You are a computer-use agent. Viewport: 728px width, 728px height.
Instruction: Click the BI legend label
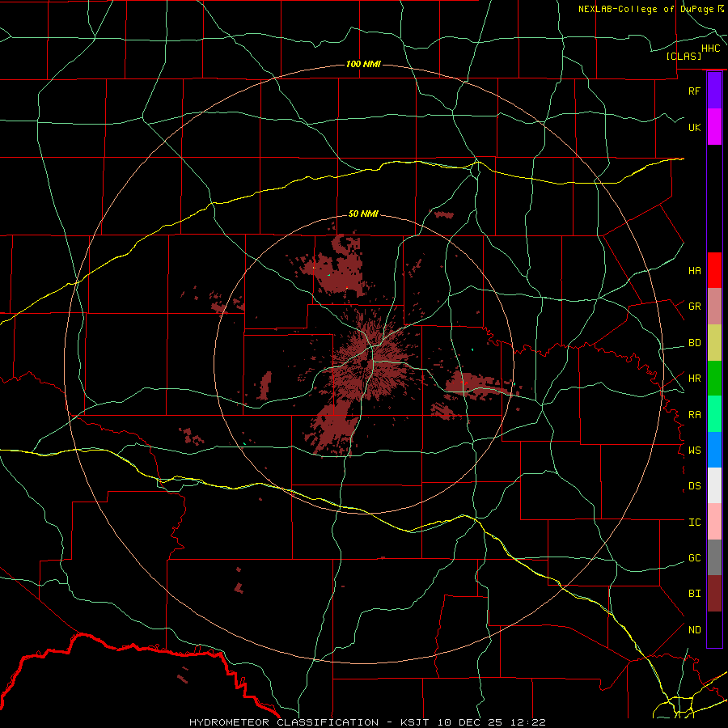click(694, 594)
